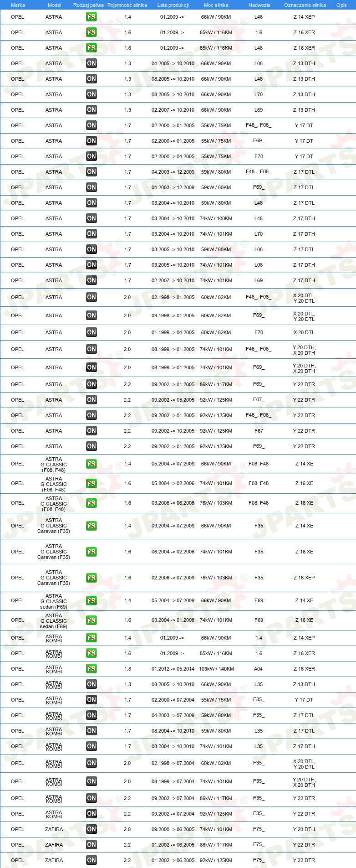
Task: Click PB icon in Astra Kombi 1.8 row
Action: (x=92, y=669)
